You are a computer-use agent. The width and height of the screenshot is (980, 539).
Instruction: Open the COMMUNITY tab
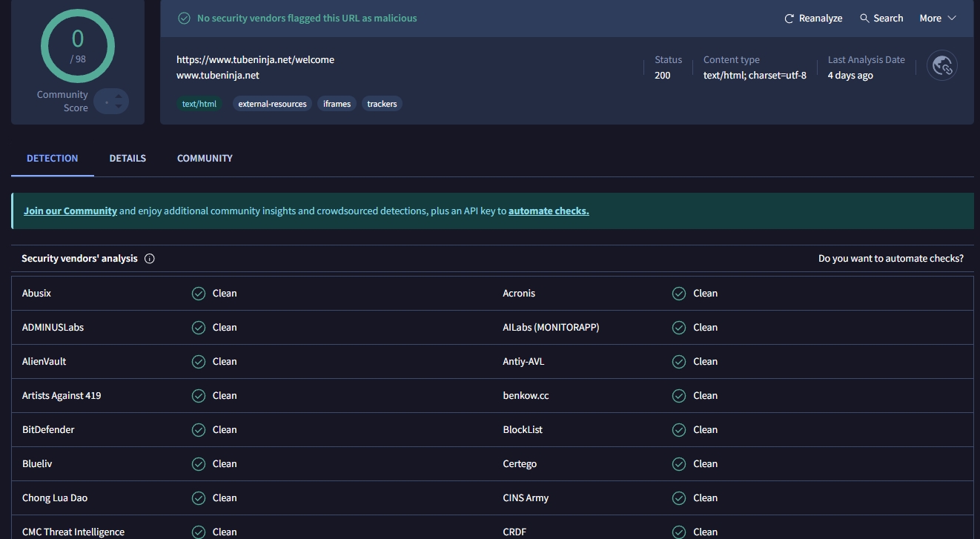point(205,159)
